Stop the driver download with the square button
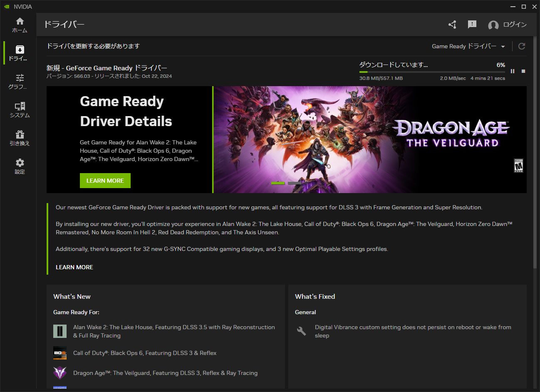The image size is (540, 392). 523,71
